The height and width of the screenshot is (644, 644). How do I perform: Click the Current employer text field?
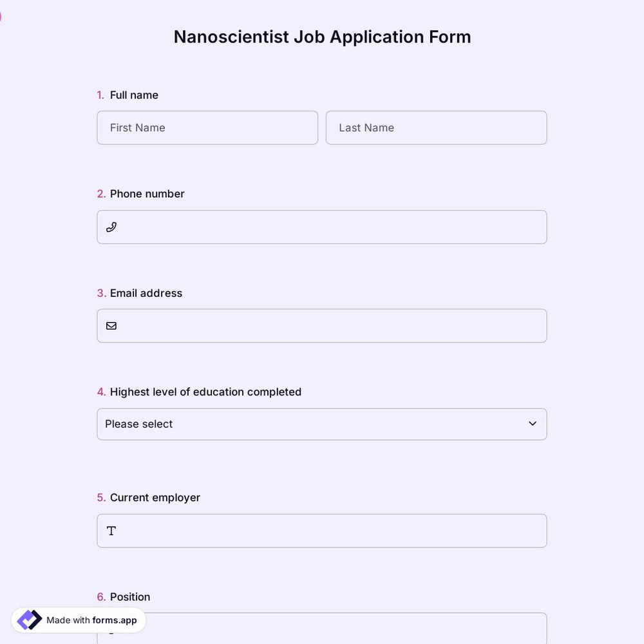click(x=322, y=531)
